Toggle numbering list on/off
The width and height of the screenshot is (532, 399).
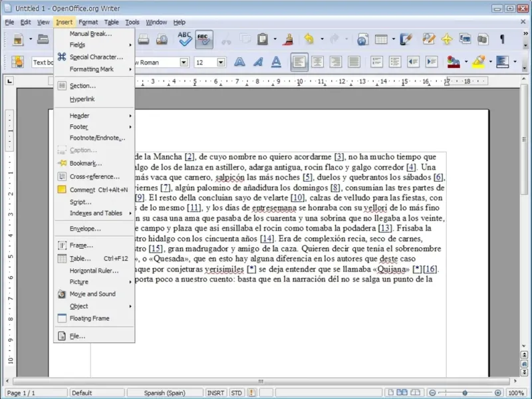[x=376, y=62]
